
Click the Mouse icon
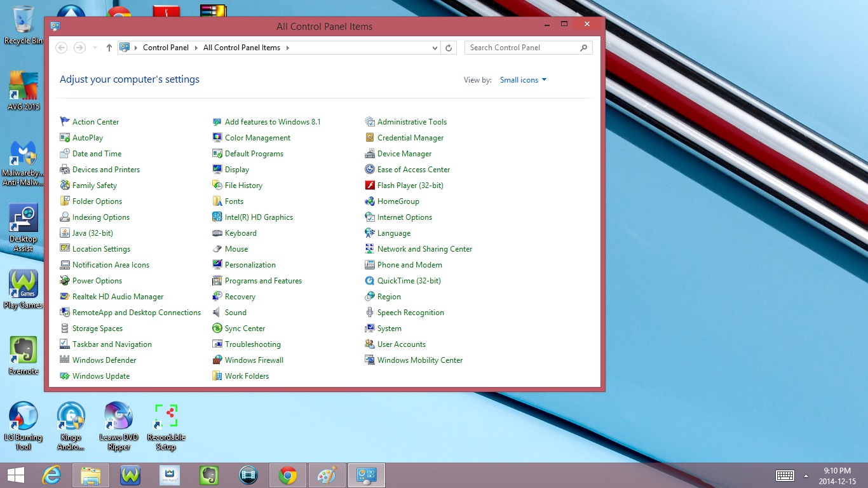[x=217, y=248]
